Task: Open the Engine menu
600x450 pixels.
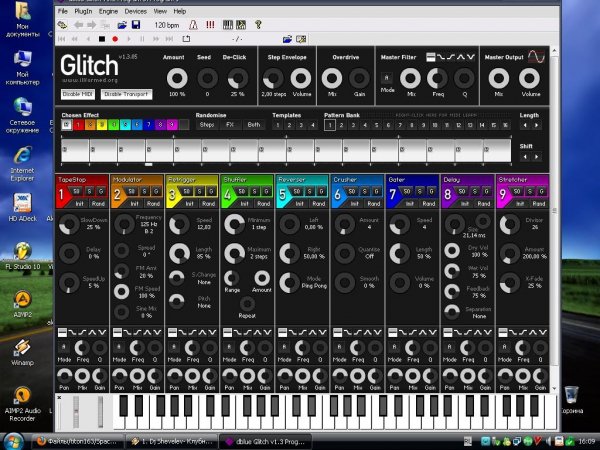Action: (108, 11)
